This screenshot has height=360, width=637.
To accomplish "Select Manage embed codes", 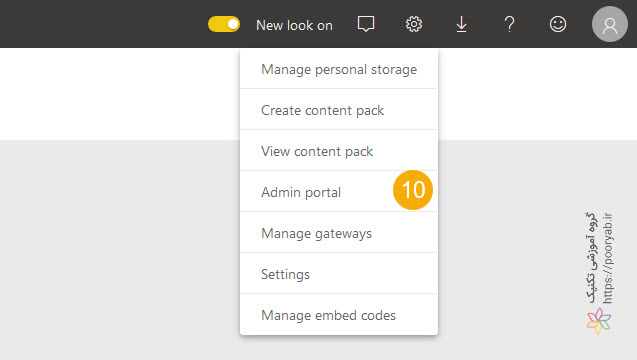I will [x=339, y=315].
